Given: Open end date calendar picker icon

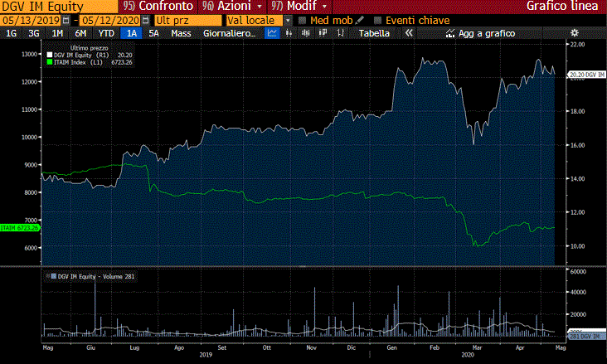Looking at the screenshot, I should 146,20.
